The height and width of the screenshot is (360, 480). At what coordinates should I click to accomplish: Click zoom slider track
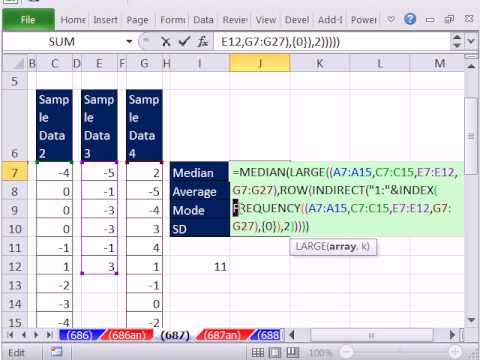point(401,352)
